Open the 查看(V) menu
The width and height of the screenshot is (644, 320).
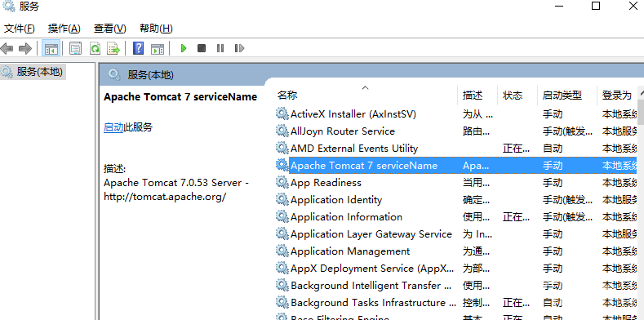pos(109,29)
